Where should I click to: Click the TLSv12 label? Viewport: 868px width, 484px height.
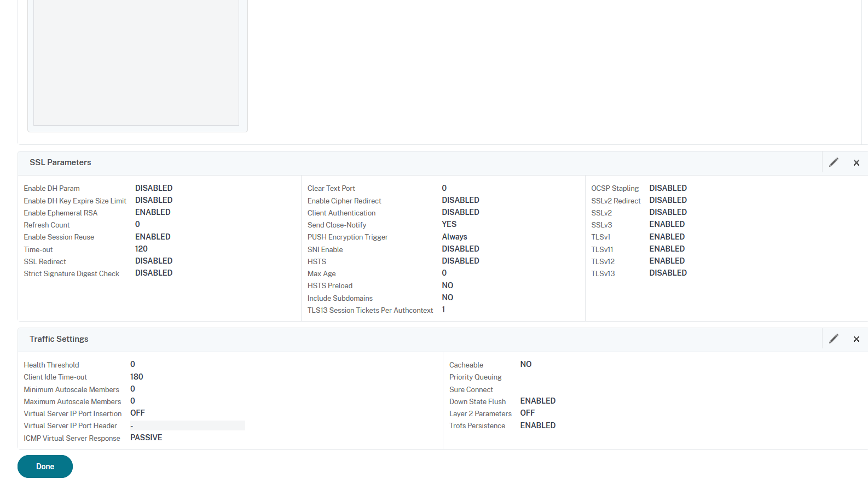603,262
